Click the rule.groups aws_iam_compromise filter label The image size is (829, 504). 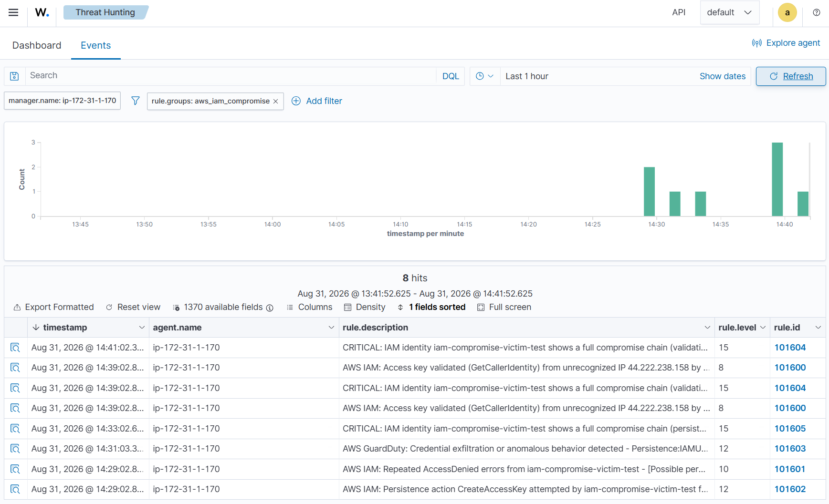(x=210, y=101)
